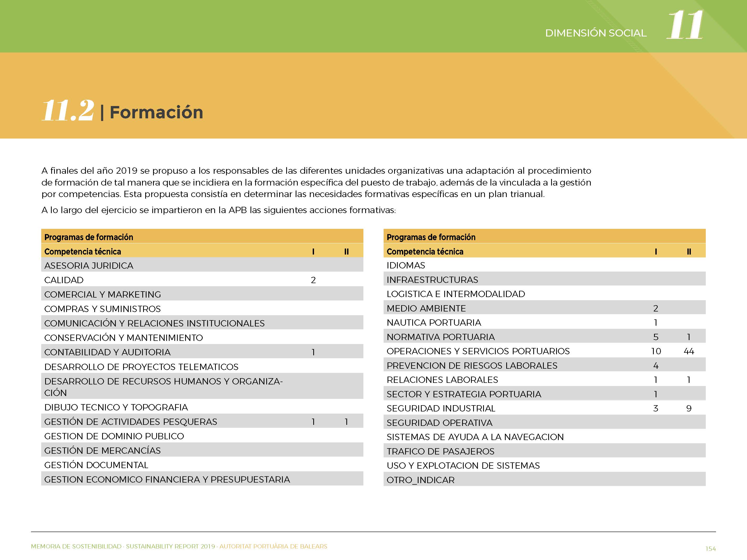Click 'RELACIONES LABORALES' row label
This screenshot has width=747, height=560.
coord(442,380)
